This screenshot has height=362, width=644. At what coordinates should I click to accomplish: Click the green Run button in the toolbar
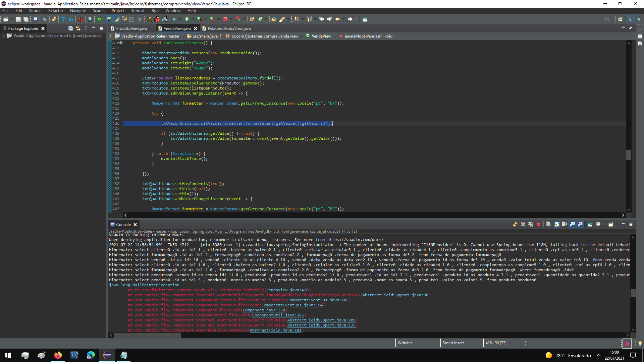point(187,19)
